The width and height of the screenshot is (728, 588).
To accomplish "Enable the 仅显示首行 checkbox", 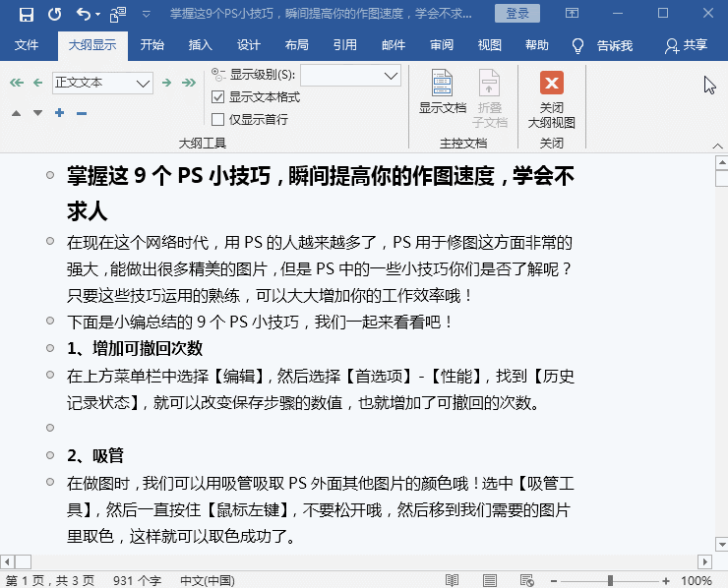I will (218, 119).
